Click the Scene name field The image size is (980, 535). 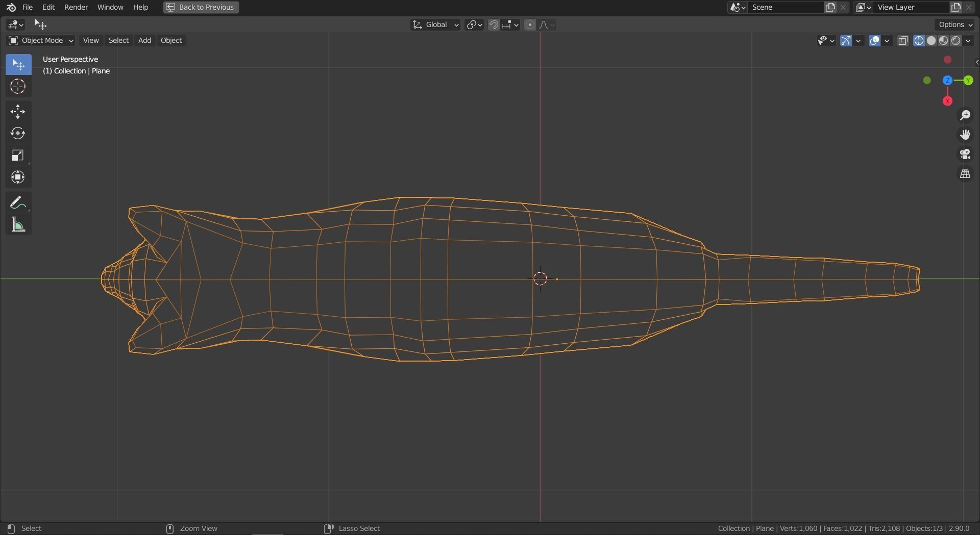[x=786, y=7]
